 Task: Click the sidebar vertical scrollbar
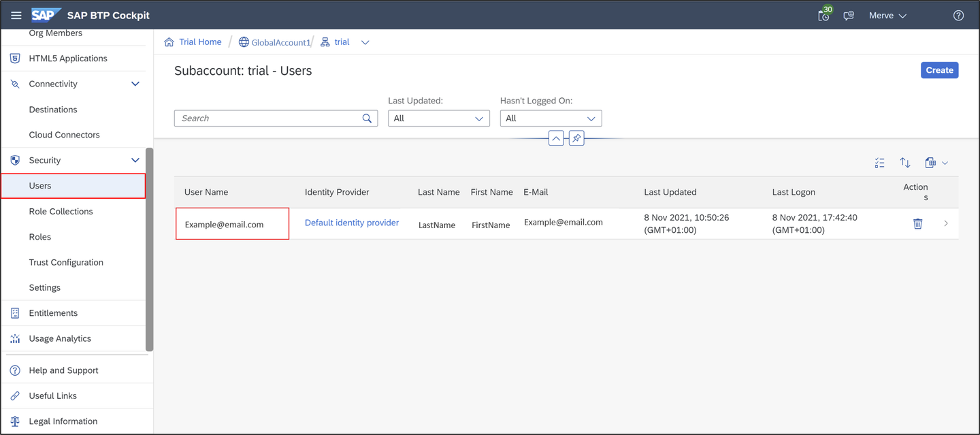(x=150, y=249)
